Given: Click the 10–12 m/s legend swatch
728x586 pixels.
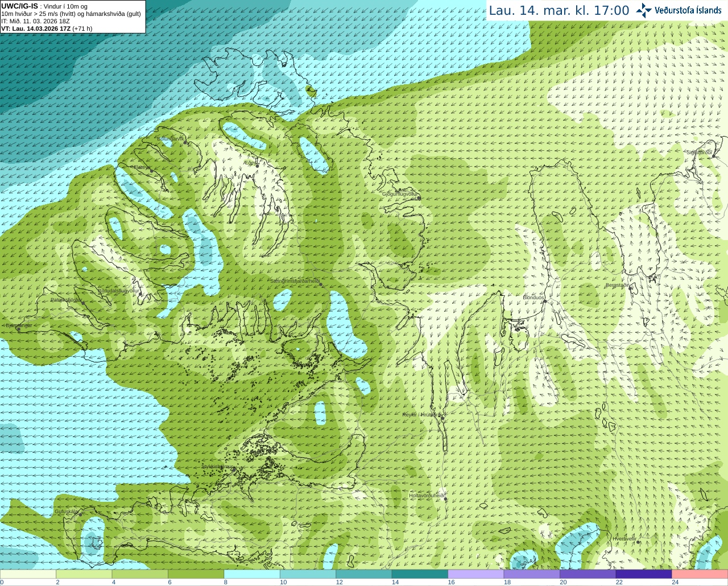Looking at the screenshot, I should [x=308, y=574].
